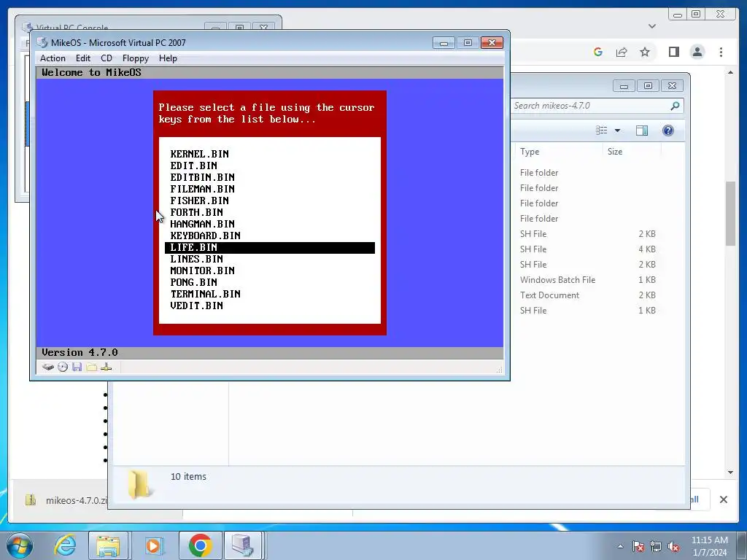Open the Windows Start orb

20,545
